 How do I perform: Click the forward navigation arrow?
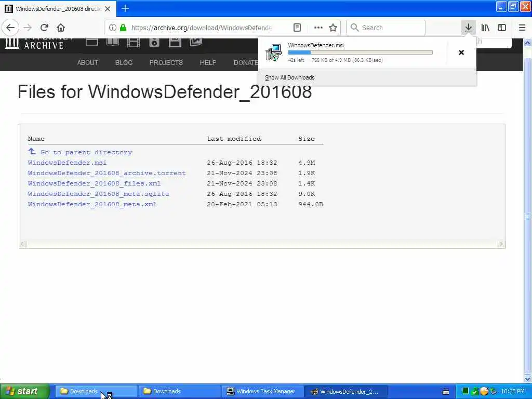(28, 28)
